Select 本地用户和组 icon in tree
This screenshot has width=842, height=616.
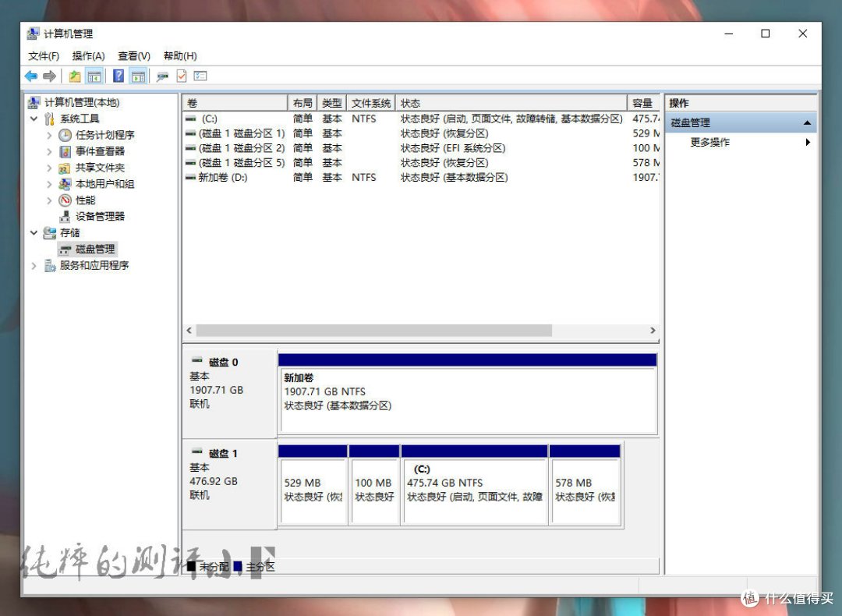(65, 184)
